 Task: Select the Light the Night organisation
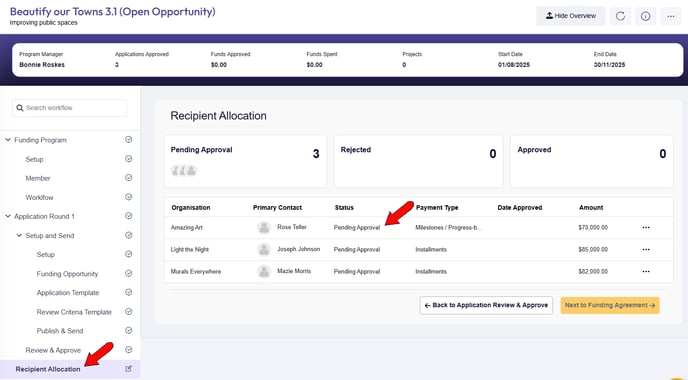[x=190, y=250]
